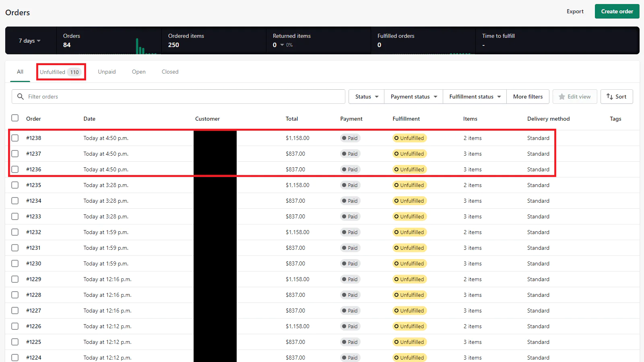644x362 pixels.
Task: Click the Create order button
Action: [617, 11]
